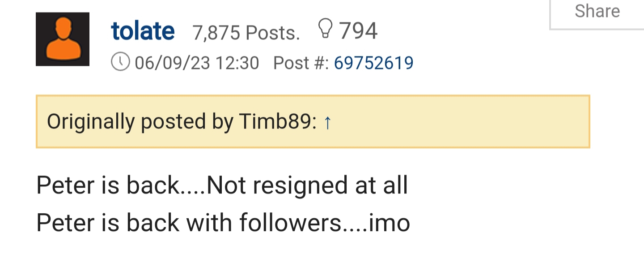Jump to original post via up arrow

pos(327,122)
